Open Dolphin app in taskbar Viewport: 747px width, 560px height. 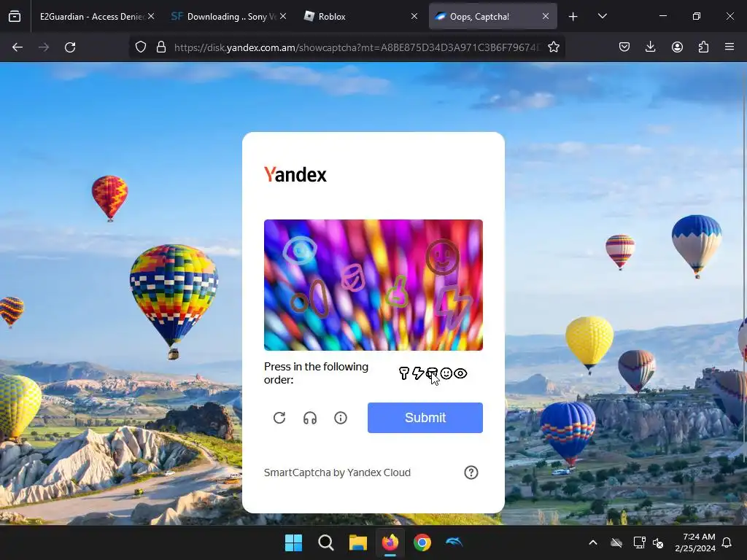454,542
